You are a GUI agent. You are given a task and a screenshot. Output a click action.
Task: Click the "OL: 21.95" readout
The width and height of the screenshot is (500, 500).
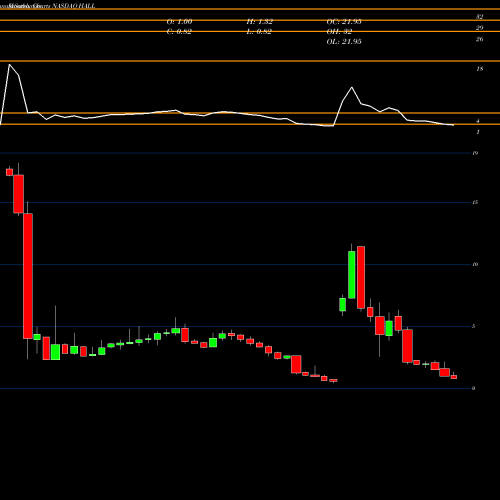(344, 42)
